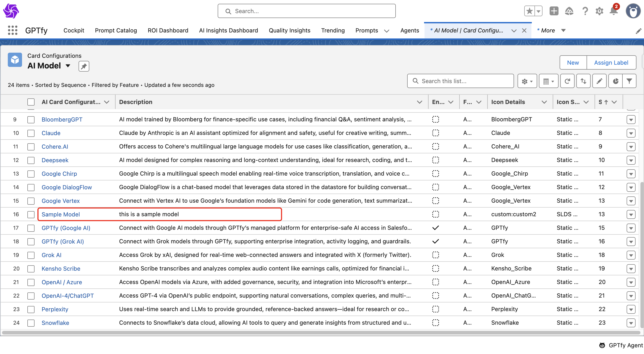Open the App Launcher dots grid
Screen dimensions: 644x354
coord(12,30)
